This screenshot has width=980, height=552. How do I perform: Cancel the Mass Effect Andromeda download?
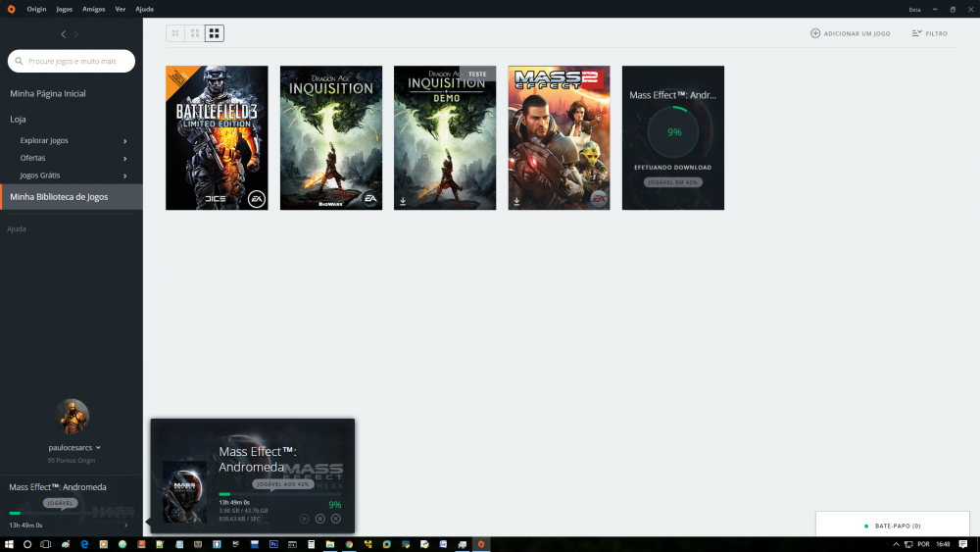[x=336, y=518]
